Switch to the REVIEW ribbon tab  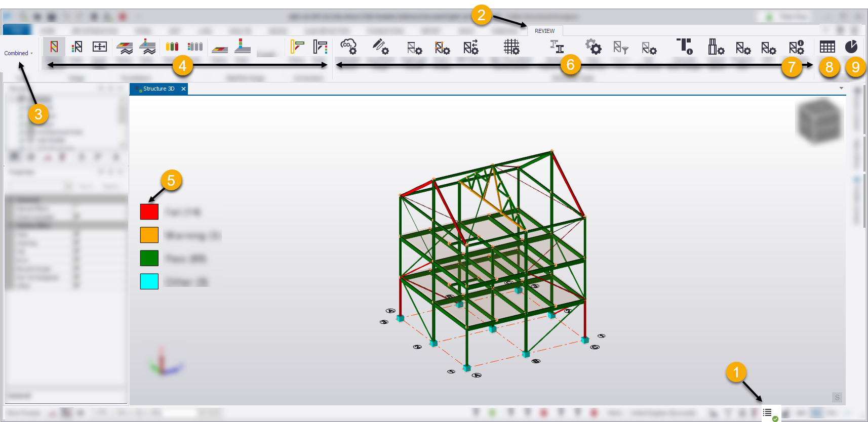pyautogui.click(x=544, y=31)
